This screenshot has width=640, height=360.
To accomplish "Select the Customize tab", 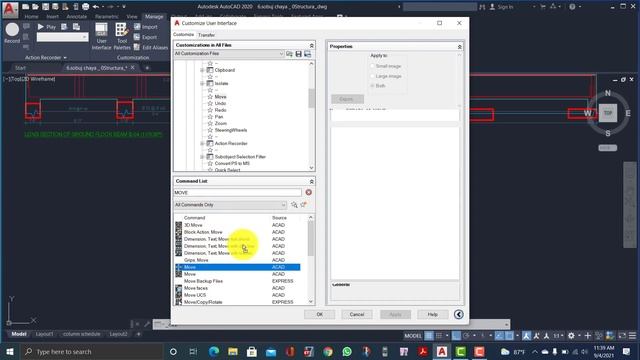I will pos(184,35).
